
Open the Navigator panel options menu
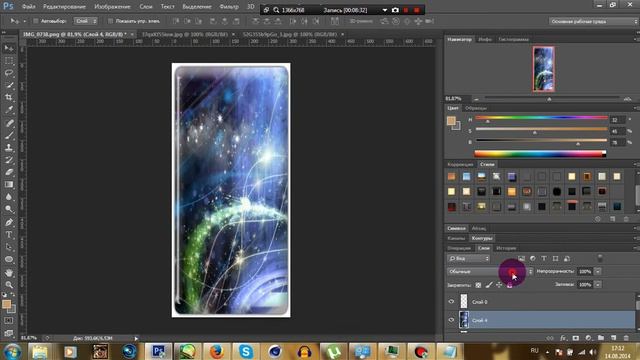tap(636, 39)
